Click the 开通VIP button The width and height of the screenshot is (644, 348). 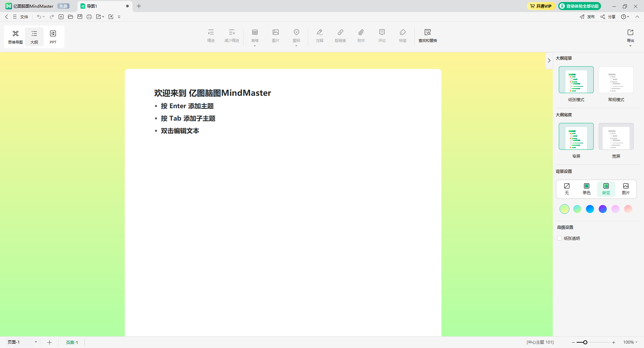tap(541, 6)
